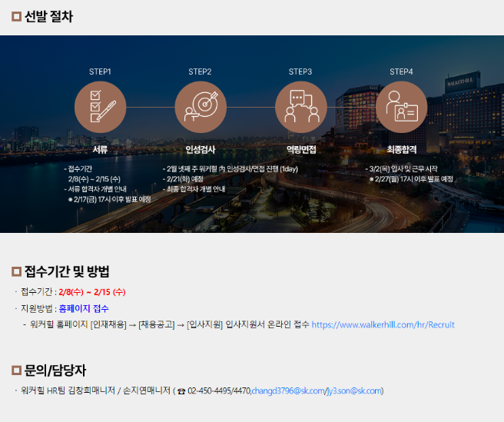The height and width of the screenshot is (422, 504).
Task: Click the STEP2 target aptitude test icon
Action: [201, 107]
